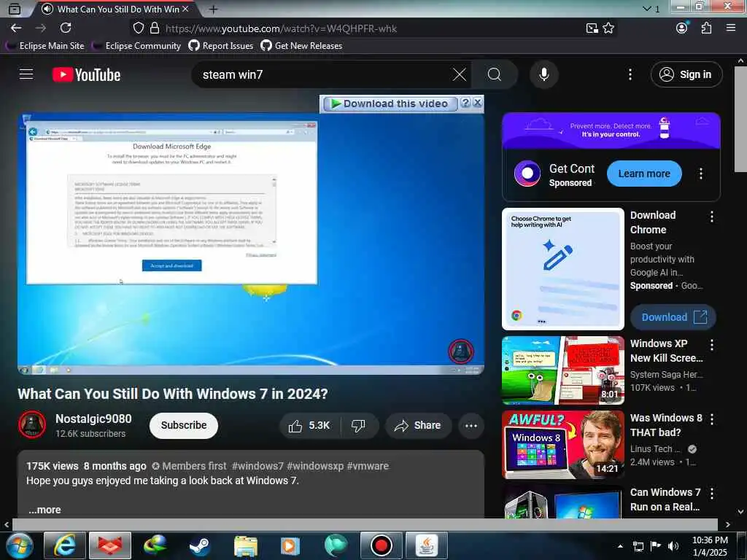
Task: Open a new browser tab
Action: pos(213,9)
